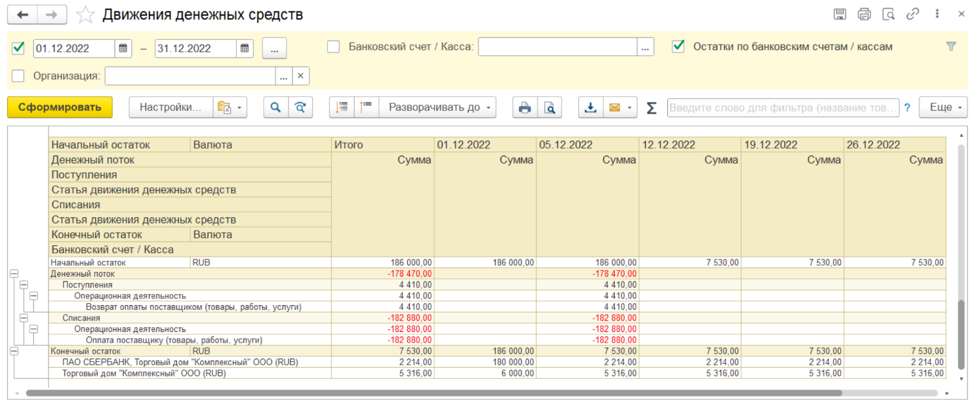This screenshot has width=980, height=407.
Task: Uncheck Остатки по банковским счетам / кассам
Action: click(678, 47)
